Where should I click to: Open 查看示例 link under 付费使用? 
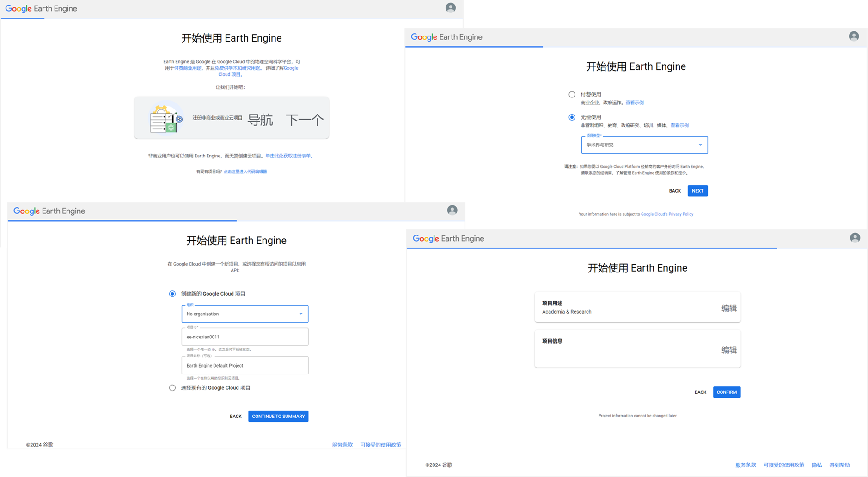(x=635, y=103)
